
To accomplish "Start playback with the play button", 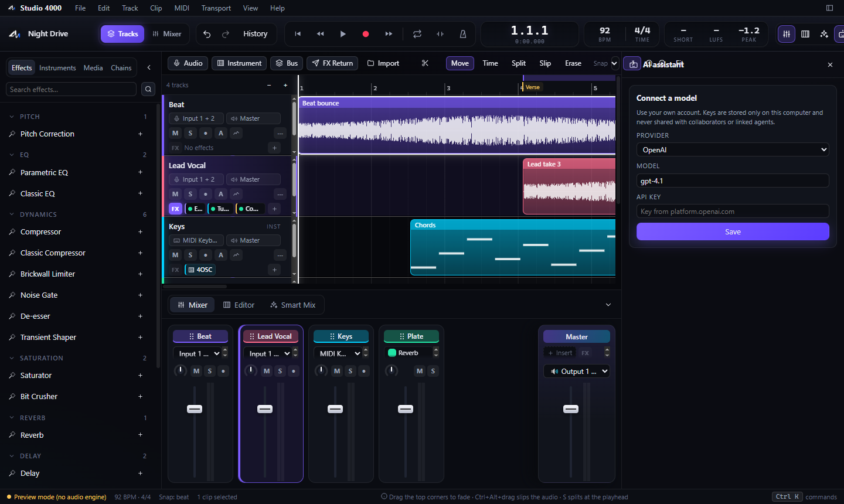I will click(343, 34).
